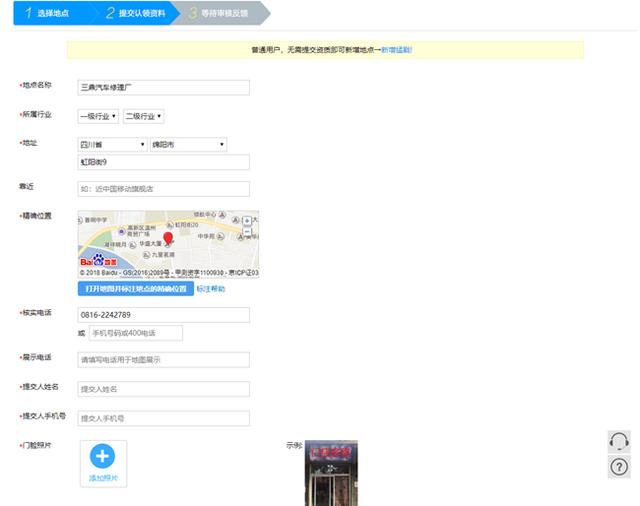Click the nearby landmark input field

[164, 189]
